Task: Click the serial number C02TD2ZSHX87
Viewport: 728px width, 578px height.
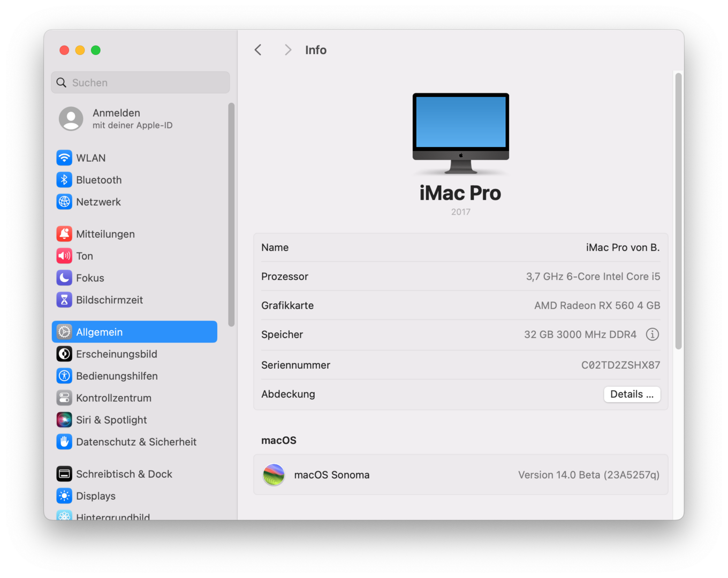Action: click(621, 365)
